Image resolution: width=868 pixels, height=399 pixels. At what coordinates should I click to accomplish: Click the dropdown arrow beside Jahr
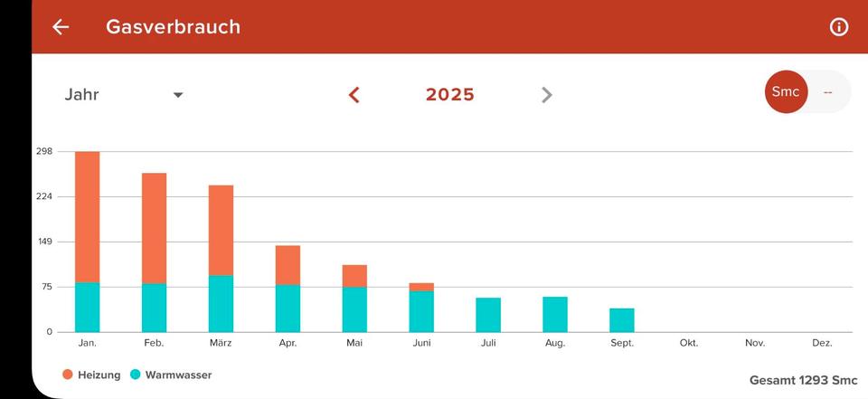click(178, 95)
